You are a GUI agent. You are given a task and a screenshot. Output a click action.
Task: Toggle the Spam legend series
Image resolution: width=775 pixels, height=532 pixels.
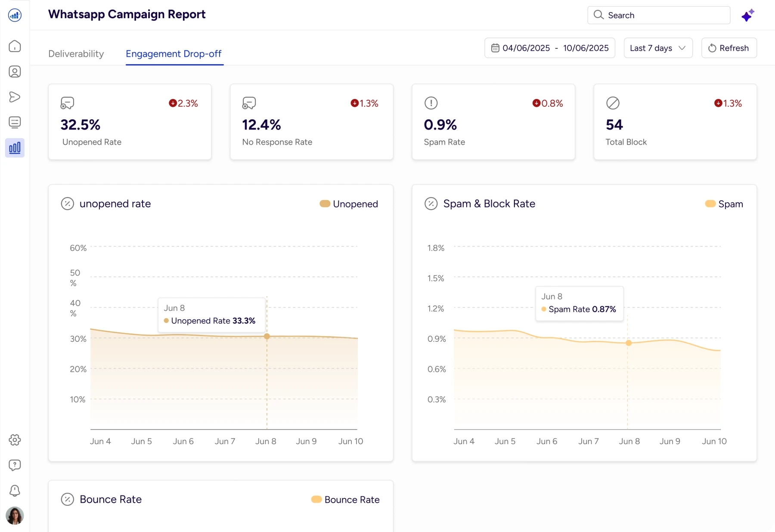point(724,204)
